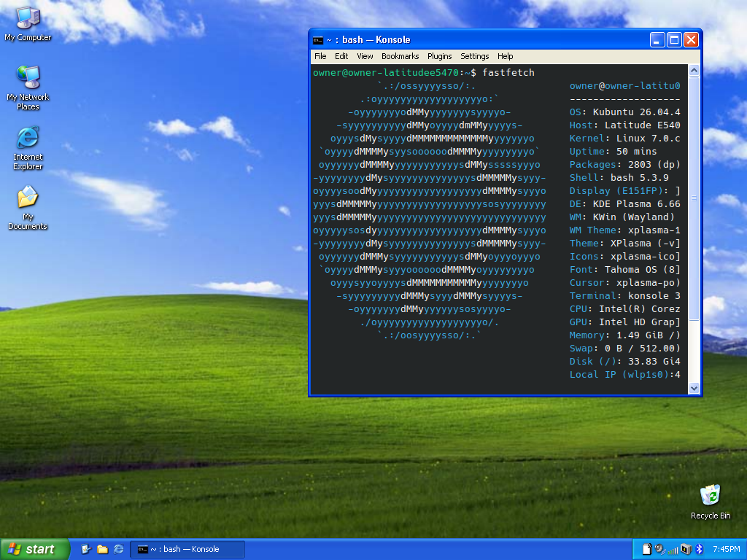747x560 pixels.
Task: Open the Edit menu in Konsole
Action: pyautogui.click(x=341, y=56)
